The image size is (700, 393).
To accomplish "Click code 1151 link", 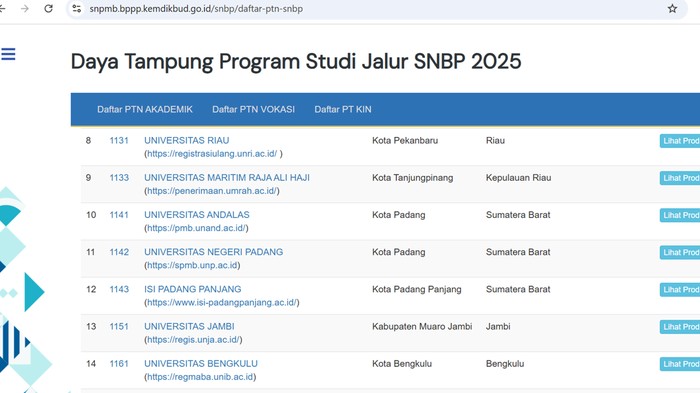I will (119, 326).
